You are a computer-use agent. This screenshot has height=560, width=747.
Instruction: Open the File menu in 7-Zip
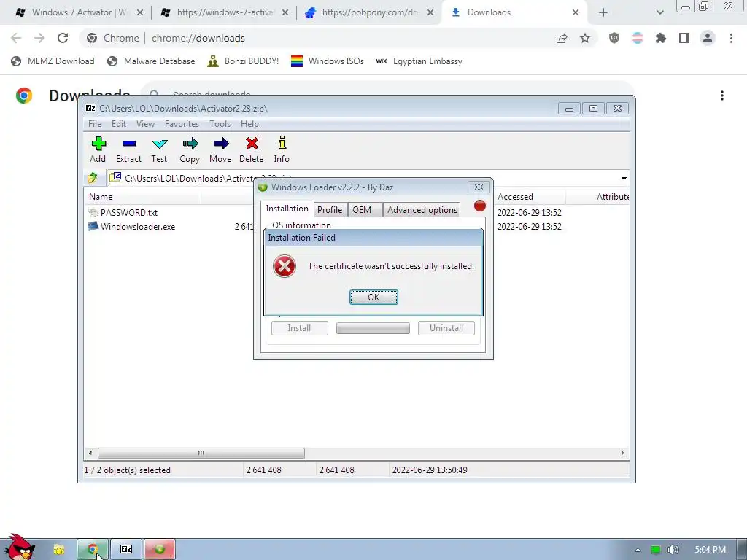95,124
